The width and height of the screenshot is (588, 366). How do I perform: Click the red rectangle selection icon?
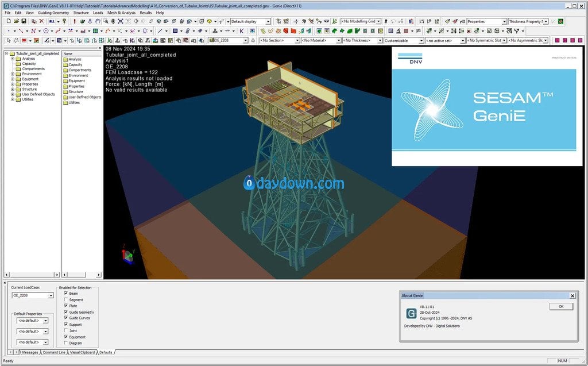[x=24, y=40]
